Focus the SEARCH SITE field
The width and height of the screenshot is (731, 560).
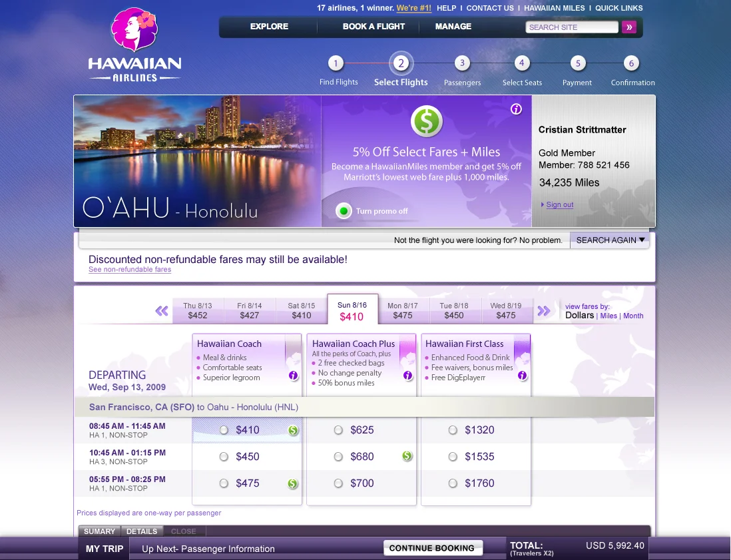[x=572, y=27]
